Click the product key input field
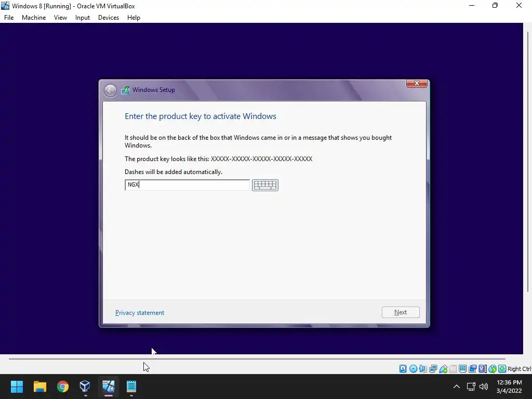This screenshot has height=399, width=532. pyautogui.click(x=187, y=185)
